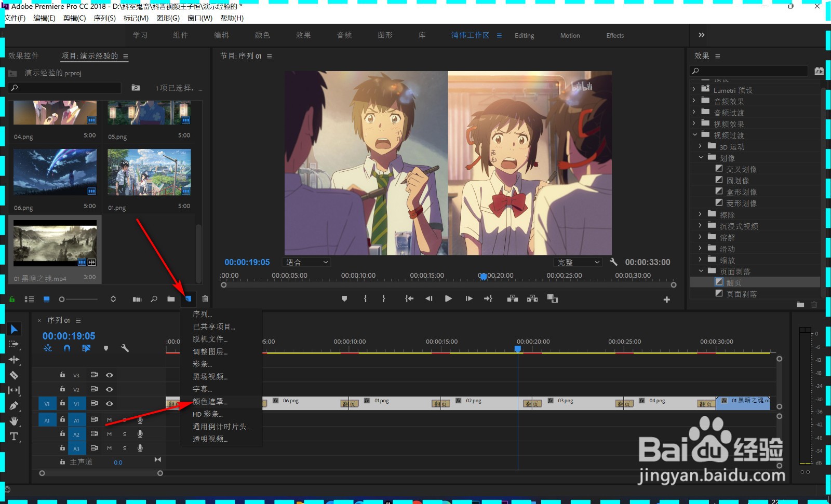The width and height of the screenshot is (831, 504).
Task: Play the program monitor sequence
Action: point(448,298)
